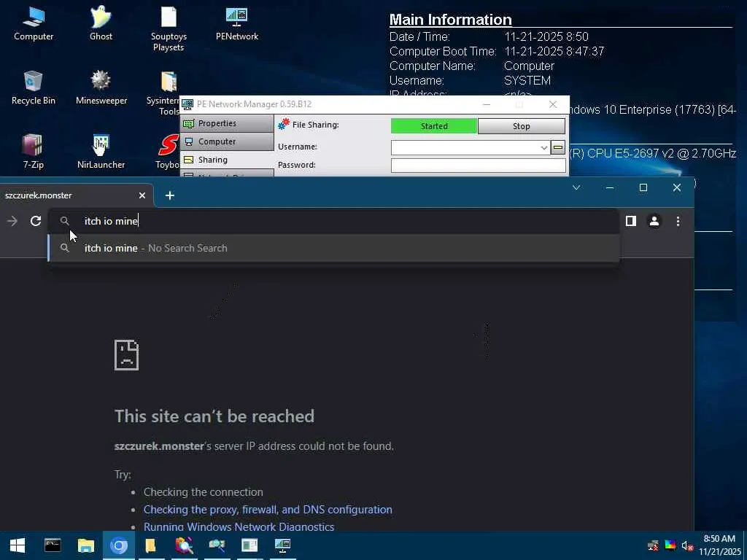Click the color display tray icon
The height and width of the screenshot is (560, 747).
(670, 545)
